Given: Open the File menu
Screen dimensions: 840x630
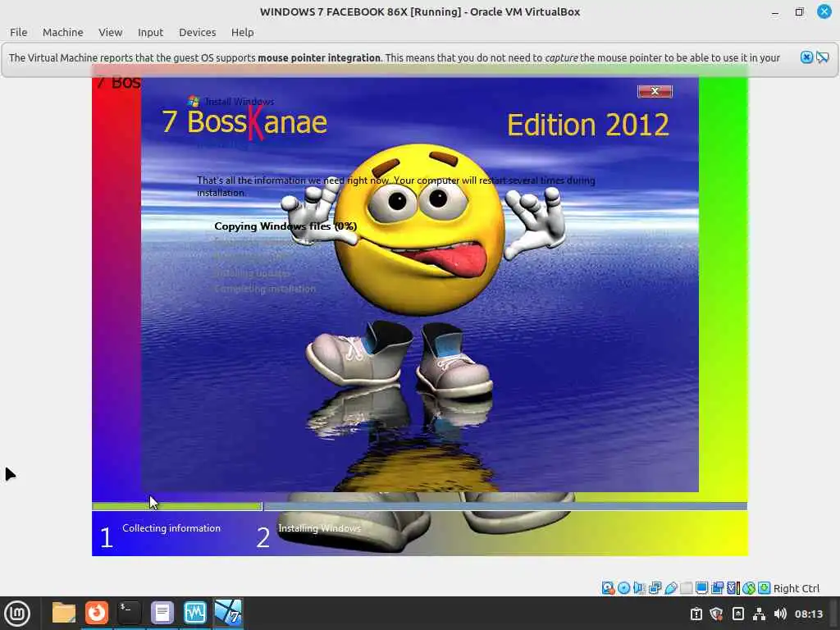Looking at the screenshot, I should 18,32.
